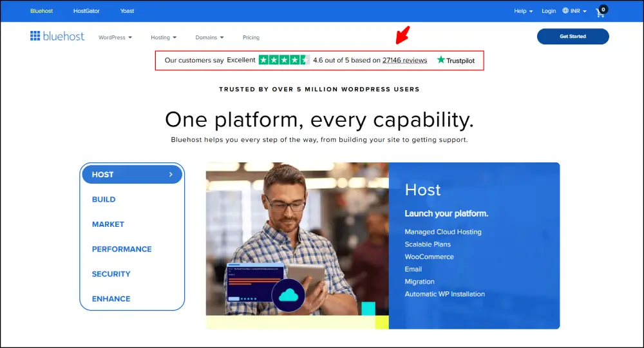644x348 pixels.
Task: Click 'TRUSTED BY OVER 5 MILLION' text
Action: click(278, 89)
